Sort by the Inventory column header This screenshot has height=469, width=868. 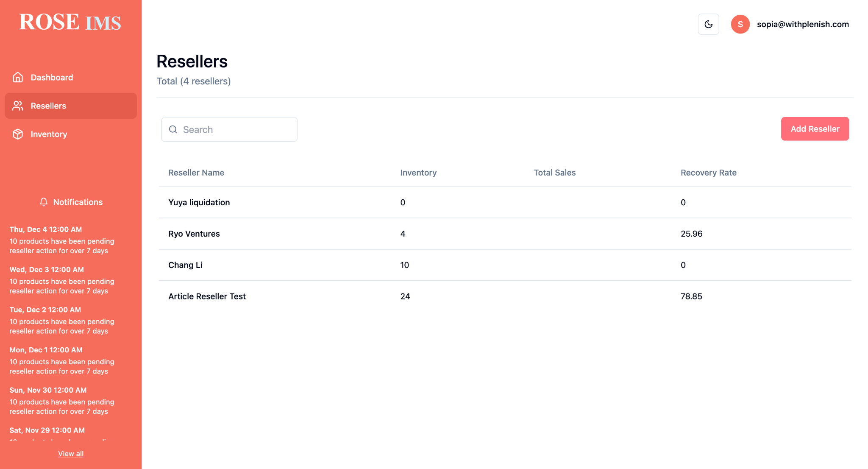click(418, 173)
